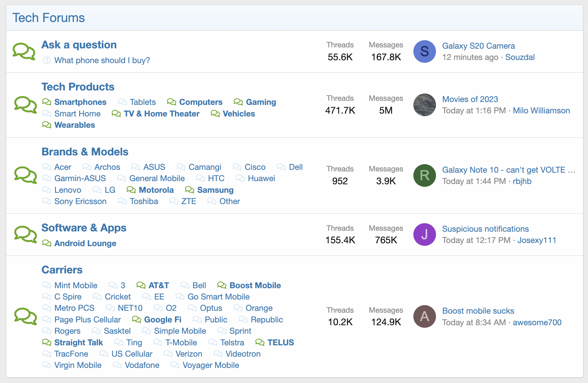View the Suspicious notifications thread

(485, 229)
